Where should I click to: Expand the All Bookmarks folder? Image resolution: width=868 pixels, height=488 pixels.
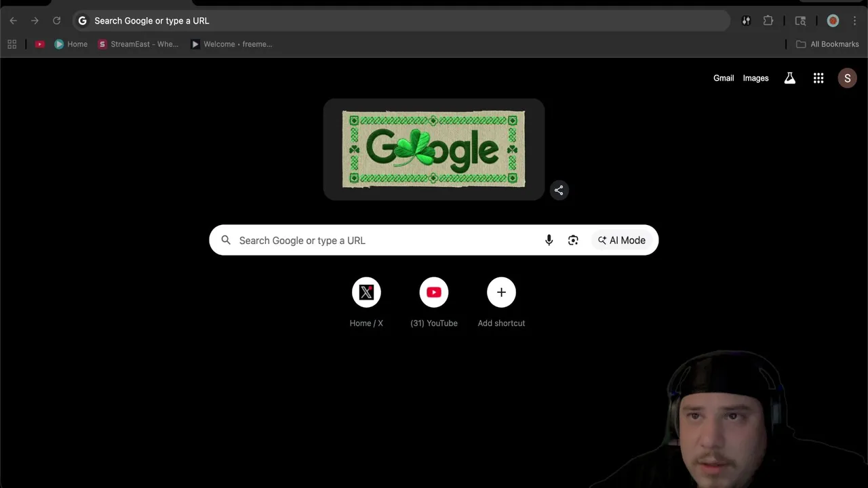coord(827,44)
